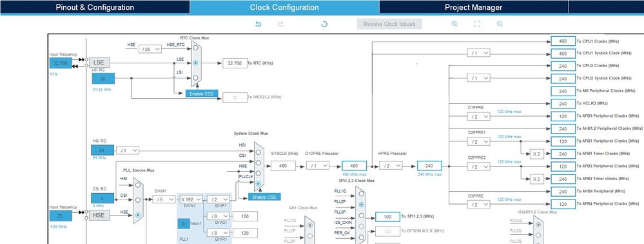Click the D1CPRE output 480 field
644x244 pixels.
click(x=354, y=166)
